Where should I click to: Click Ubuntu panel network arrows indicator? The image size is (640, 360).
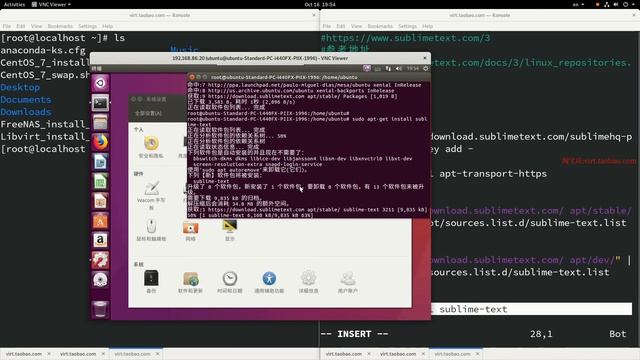[x=388, y=69]
